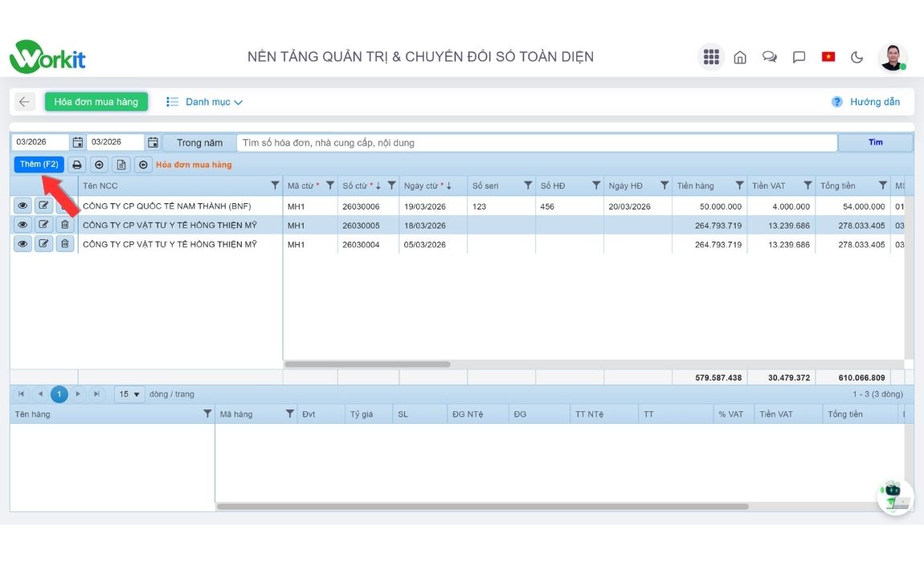Go to home via house icon
This screenshot has height=562, width=924.
(x=740, y=57)
